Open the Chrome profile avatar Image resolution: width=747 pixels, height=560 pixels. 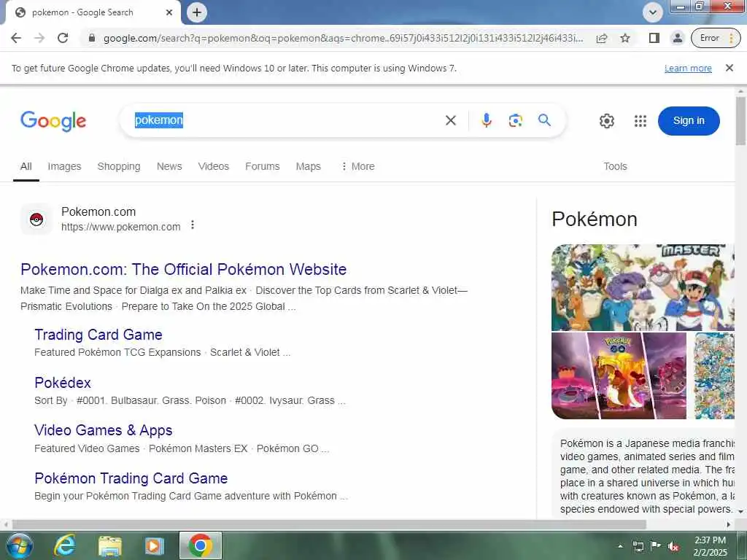coord(677,38)
